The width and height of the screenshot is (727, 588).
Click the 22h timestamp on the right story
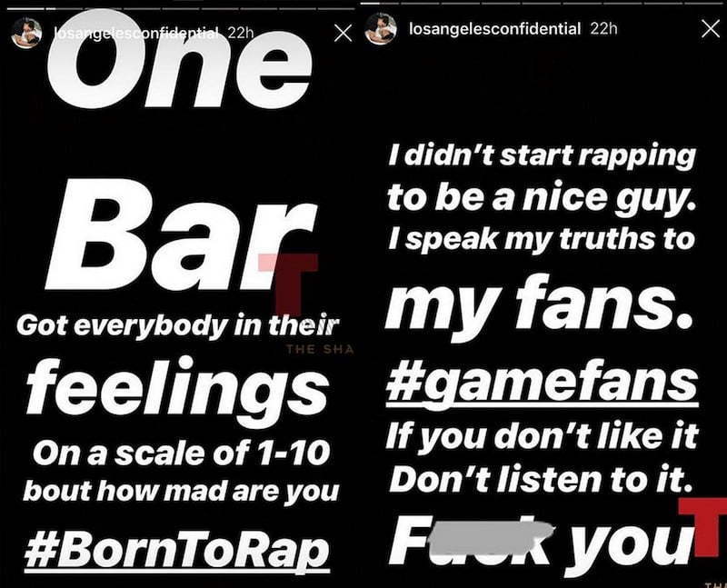[603, 29]
